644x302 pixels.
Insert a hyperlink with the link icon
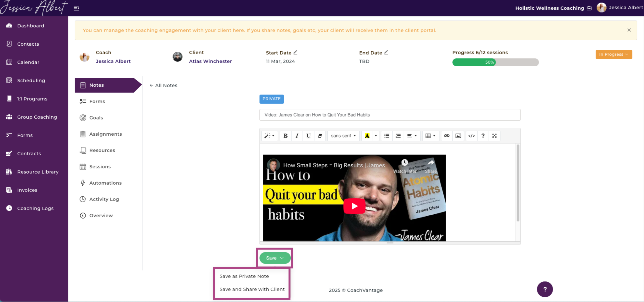(447, 136)
